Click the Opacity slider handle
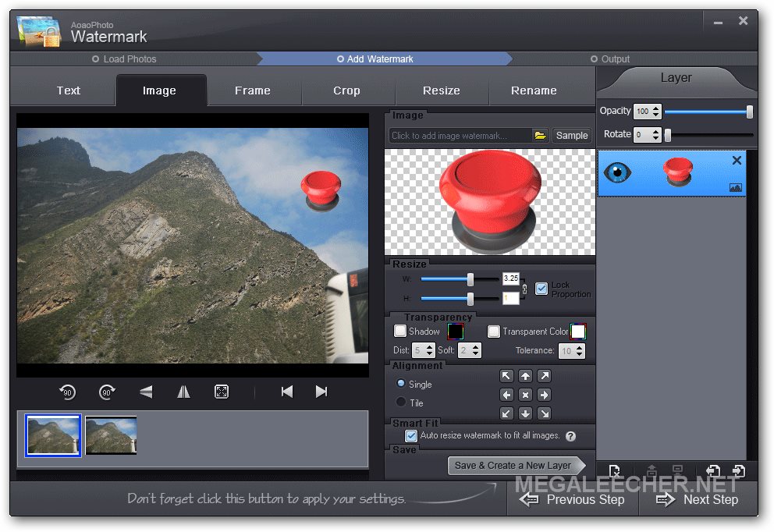The image size is (774, 532). click(x=749, y=112)
